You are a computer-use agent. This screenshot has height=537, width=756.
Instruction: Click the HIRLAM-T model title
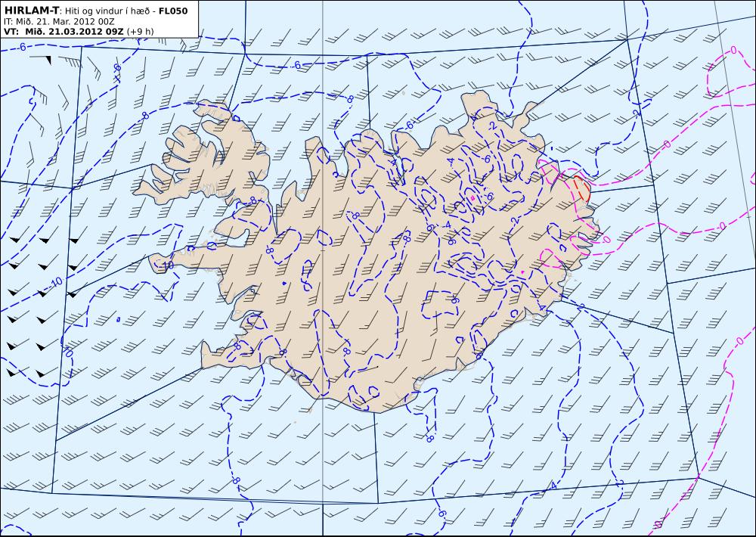[30, 11]
